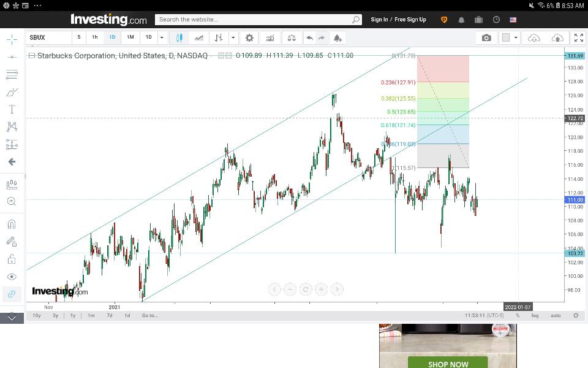Open the 11:53:11 (UTC-5) timezone menu

point(484,315)
